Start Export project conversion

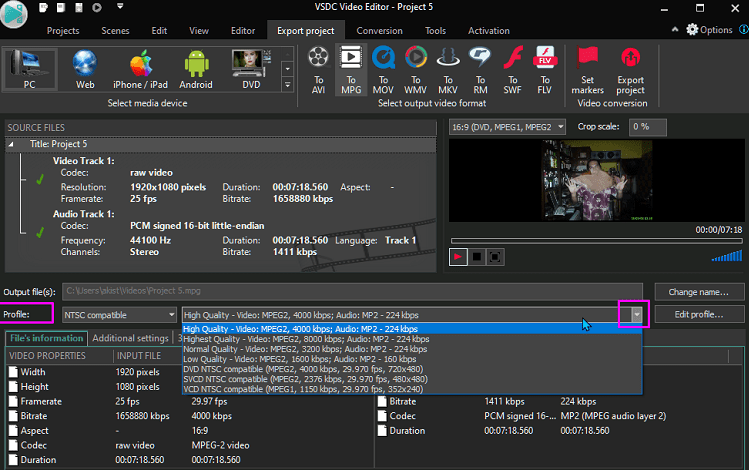630,70
